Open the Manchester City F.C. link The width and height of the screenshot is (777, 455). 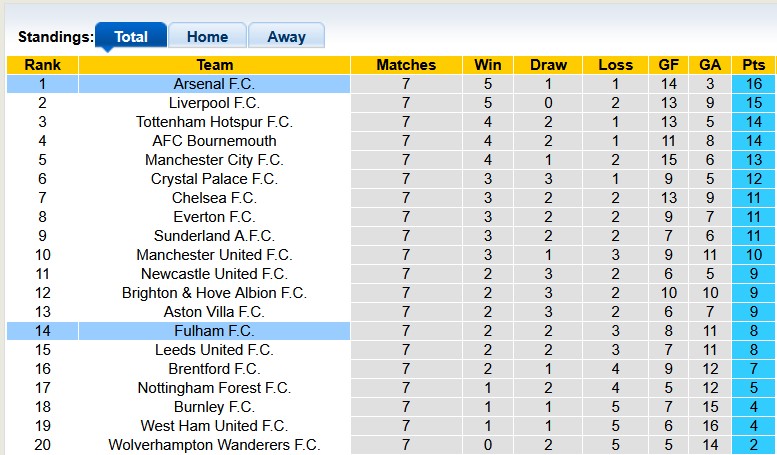[214, 160]
